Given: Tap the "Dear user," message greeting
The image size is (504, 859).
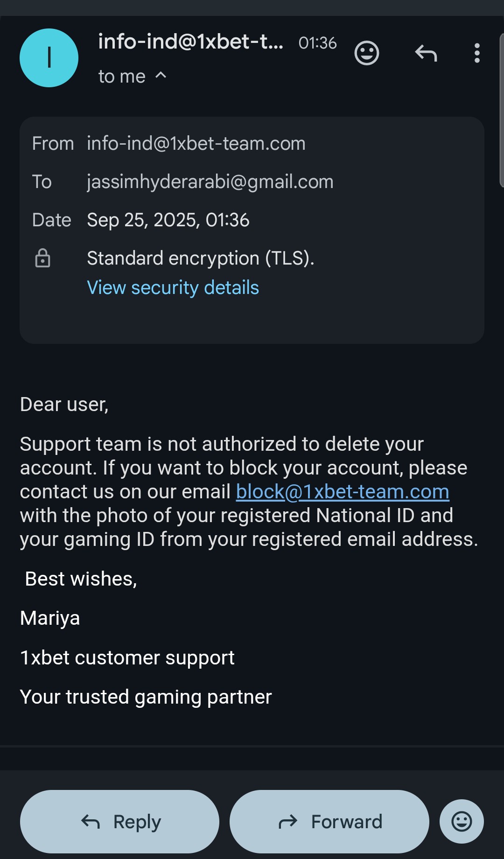Looking at the screenshot, I should point(64,405).
